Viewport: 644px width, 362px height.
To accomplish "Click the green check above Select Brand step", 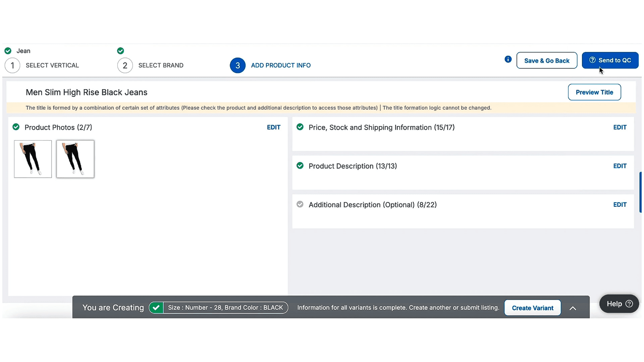I will click(x=120, y=51).
